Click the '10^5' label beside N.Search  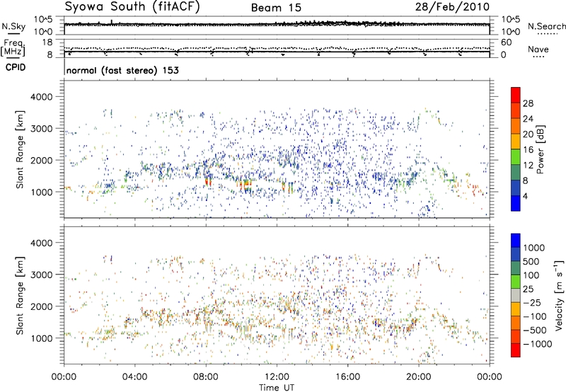[x=511, y=20]
